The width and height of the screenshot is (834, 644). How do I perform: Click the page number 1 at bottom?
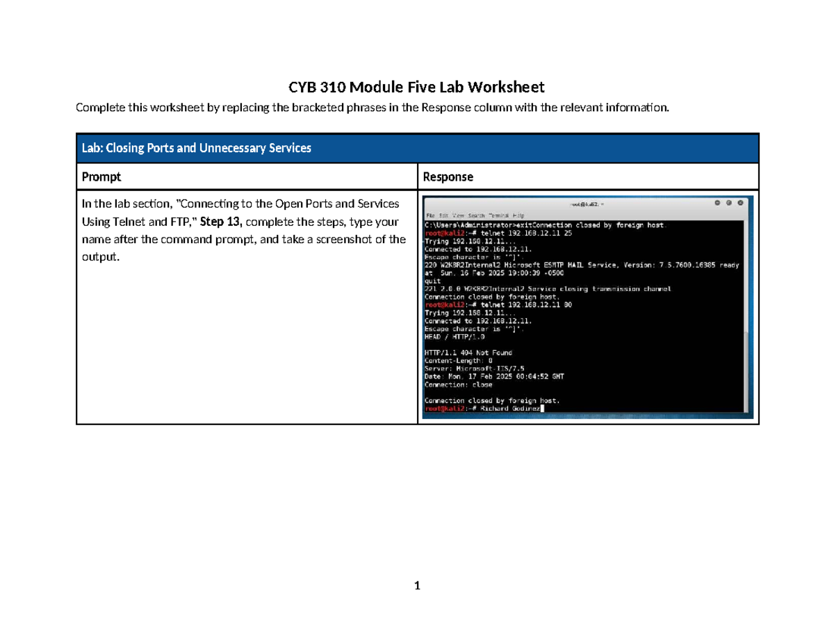point(417,586)
